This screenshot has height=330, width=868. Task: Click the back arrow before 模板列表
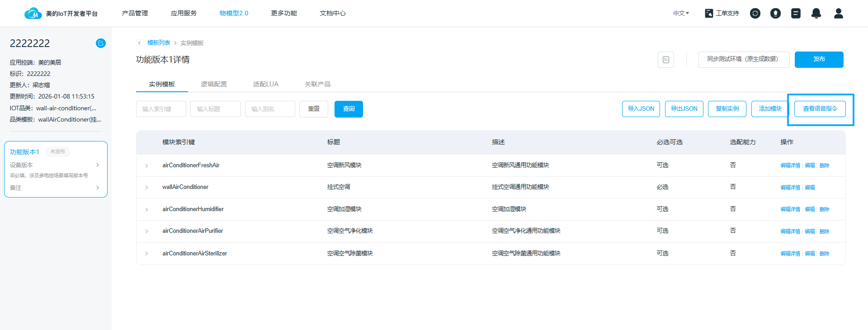139,43
